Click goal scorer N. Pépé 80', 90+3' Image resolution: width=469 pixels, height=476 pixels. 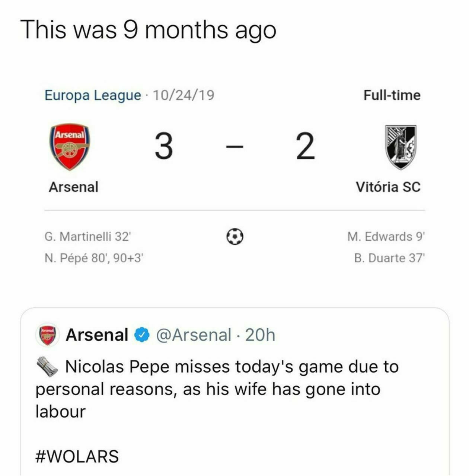pos(94,258)
